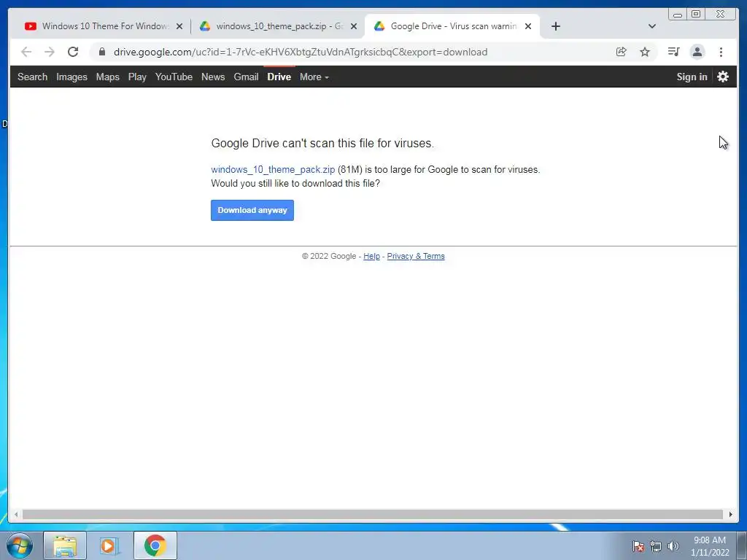Screen dimensions: 747x560
Task: Select Drive in the Google bar
Action: (279, 77)
